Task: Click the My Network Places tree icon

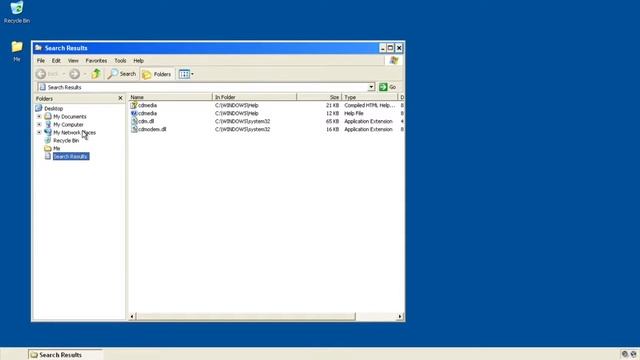Action: click(x=48, y=132)
